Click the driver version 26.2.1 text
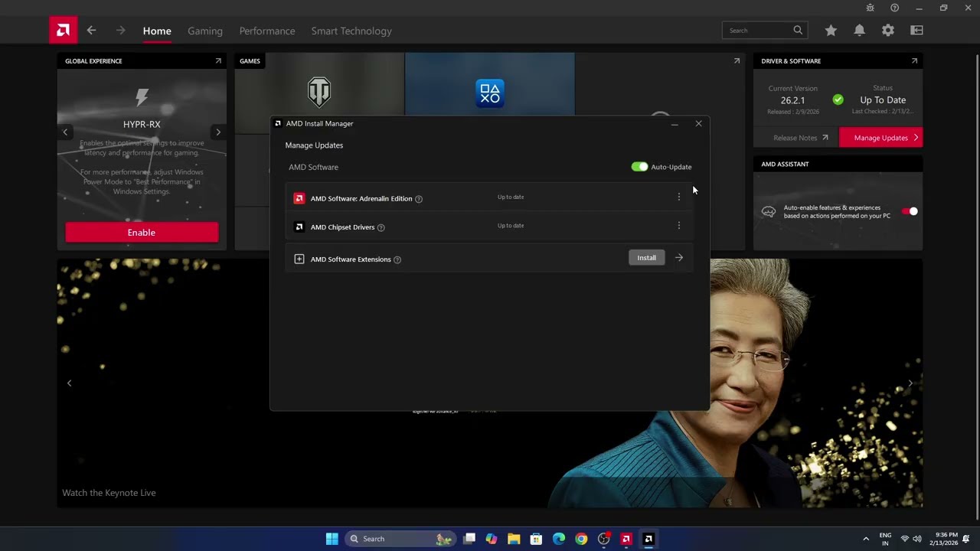The image size is (980, 551). (792, 100)
